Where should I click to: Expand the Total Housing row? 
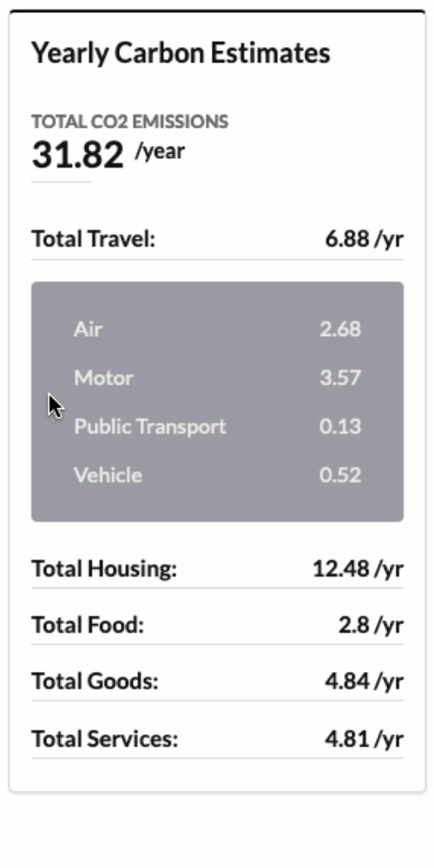217,569
